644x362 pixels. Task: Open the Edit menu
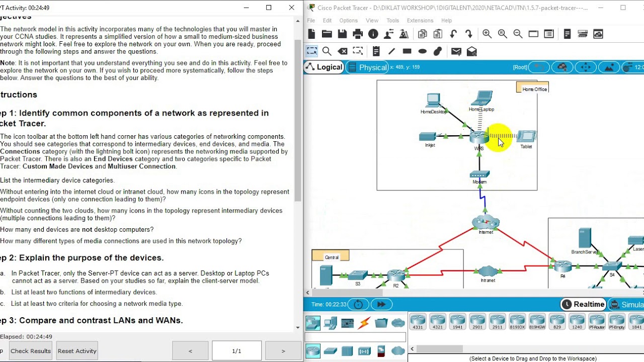click(x=327, y=21)
